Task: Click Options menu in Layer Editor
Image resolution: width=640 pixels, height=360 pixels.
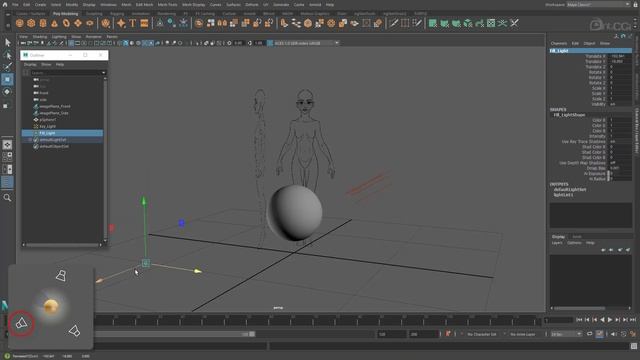Action: (574, 243)
